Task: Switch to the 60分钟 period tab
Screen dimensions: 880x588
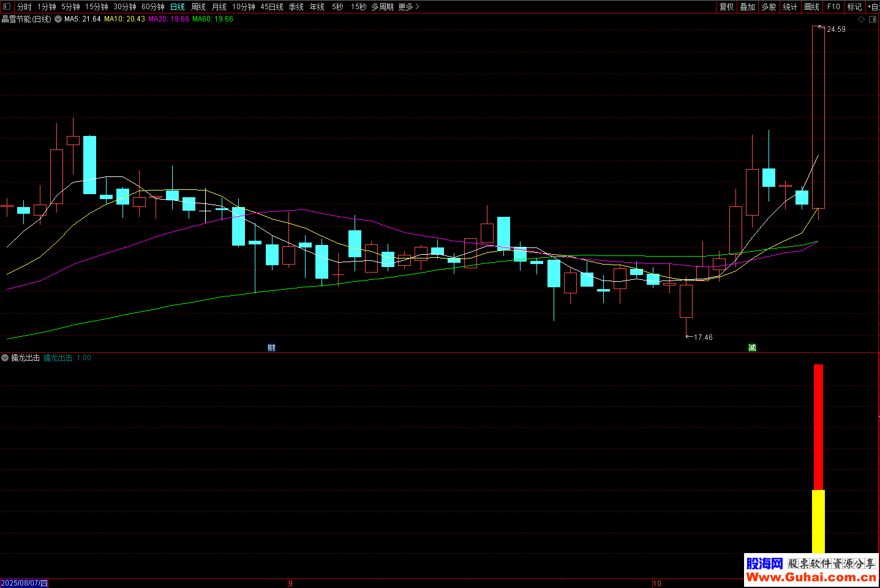Action: [x=153, y=7]
